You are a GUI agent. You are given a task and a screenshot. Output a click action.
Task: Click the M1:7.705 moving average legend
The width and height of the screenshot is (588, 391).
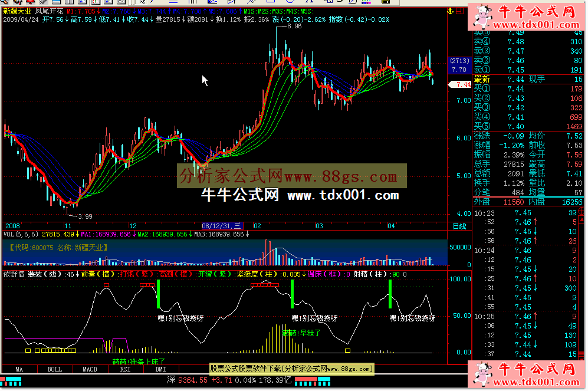point(84,11)
